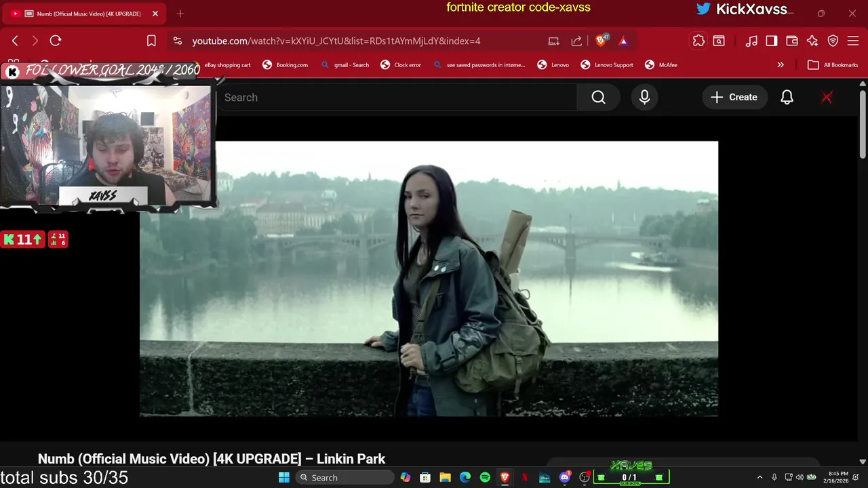Click the Kick viewer count badge

pos(22,239)
